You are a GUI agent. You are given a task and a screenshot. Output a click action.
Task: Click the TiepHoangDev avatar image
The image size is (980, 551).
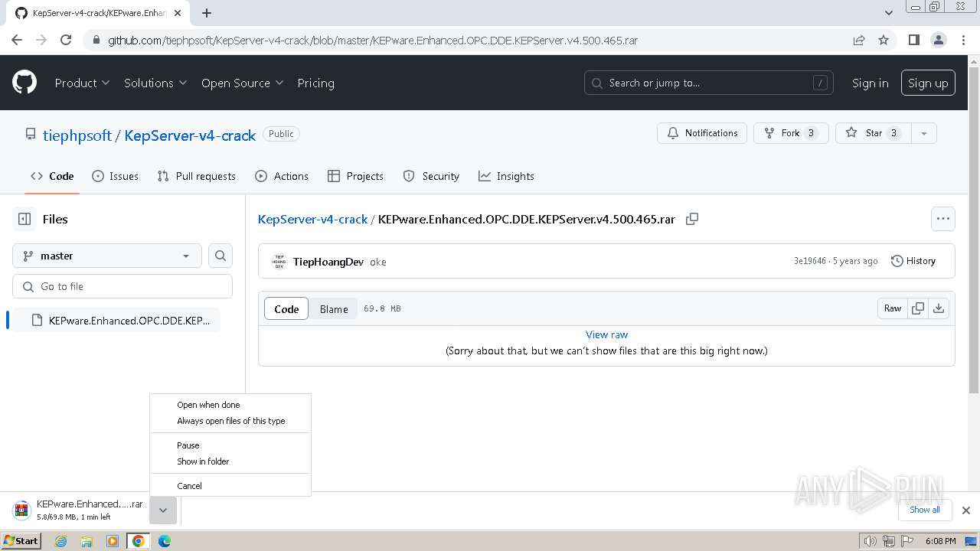click(x=279, y=262)
